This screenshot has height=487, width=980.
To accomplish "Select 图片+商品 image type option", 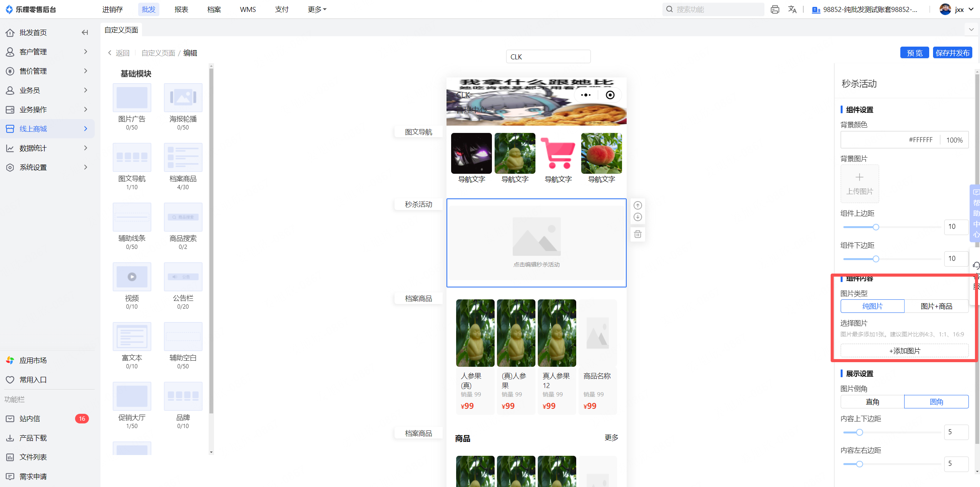I will (x=936, y=306).
